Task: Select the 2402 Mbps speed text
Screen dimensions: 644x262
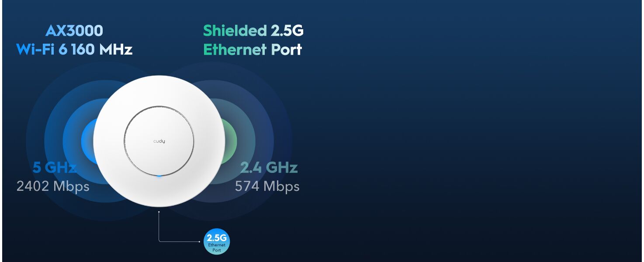Action: click(x=53, y=186)
